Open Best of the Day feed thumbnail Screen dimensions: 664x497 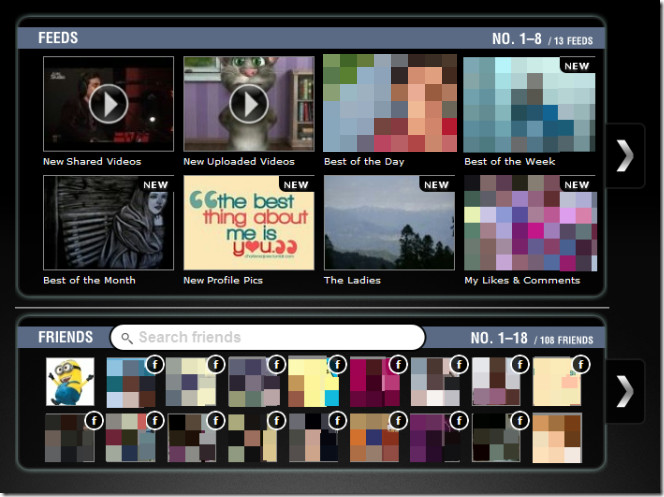pyautogui.click(x=389, y=103)
